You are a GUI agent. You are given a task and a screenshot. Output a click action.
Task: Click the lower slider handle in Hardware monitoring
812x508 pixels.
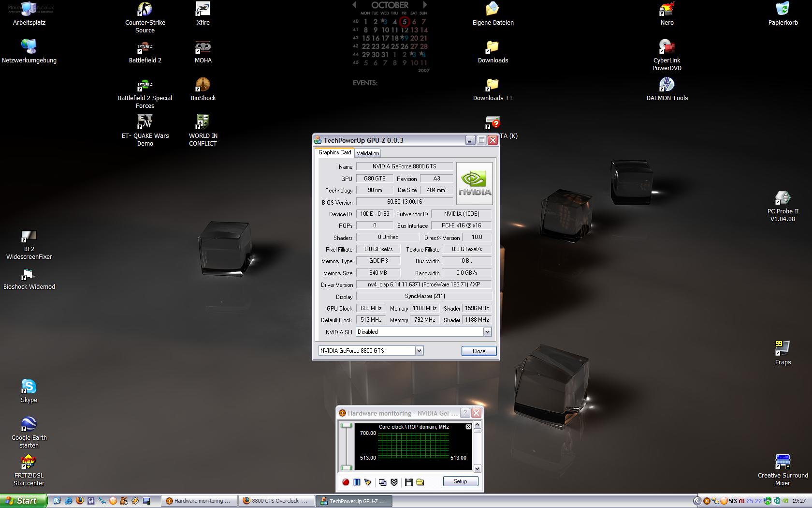point(346,467)
